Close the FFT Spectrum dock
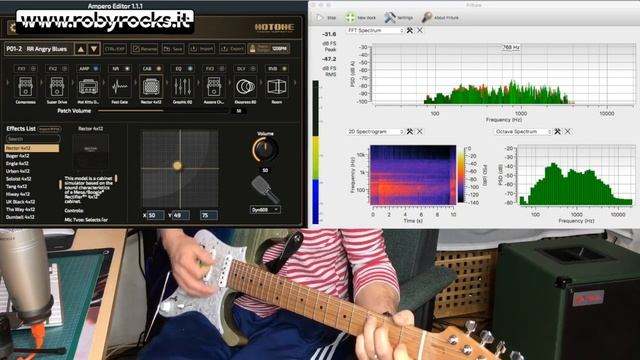This screenshot has width=640, height=360. (420, 30)
